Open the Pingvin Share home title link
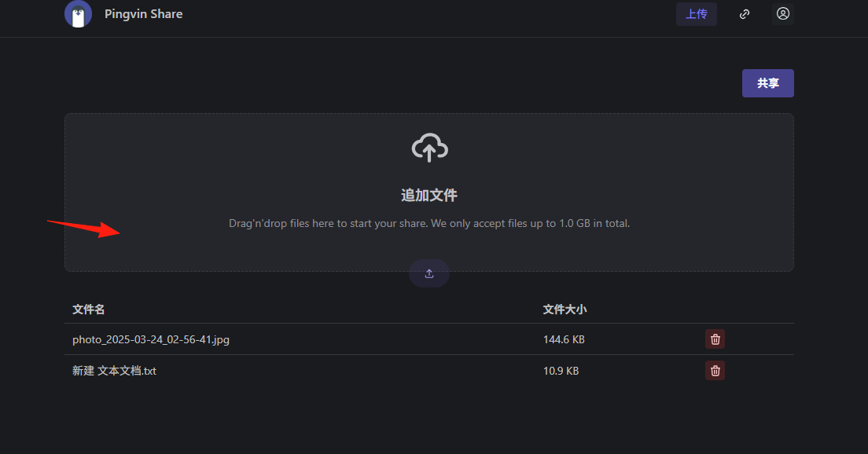The height and width of the screenshot is (454, 868). 143,14
